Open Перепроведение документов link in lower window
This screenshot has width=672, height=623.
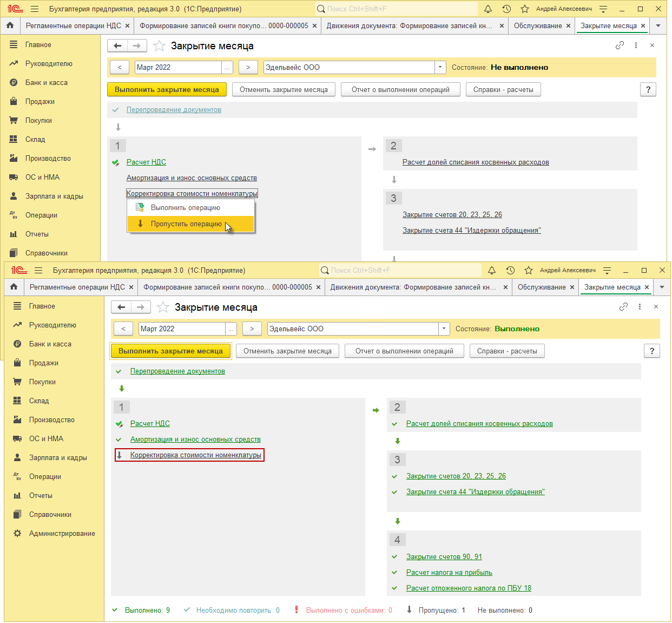point(177,371)
